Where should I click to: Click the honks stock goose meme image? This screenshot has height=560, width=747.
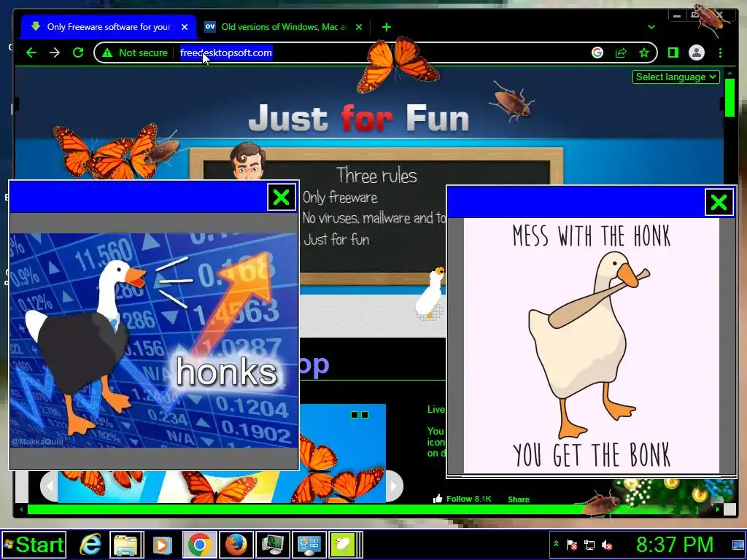tap(153, 340)
